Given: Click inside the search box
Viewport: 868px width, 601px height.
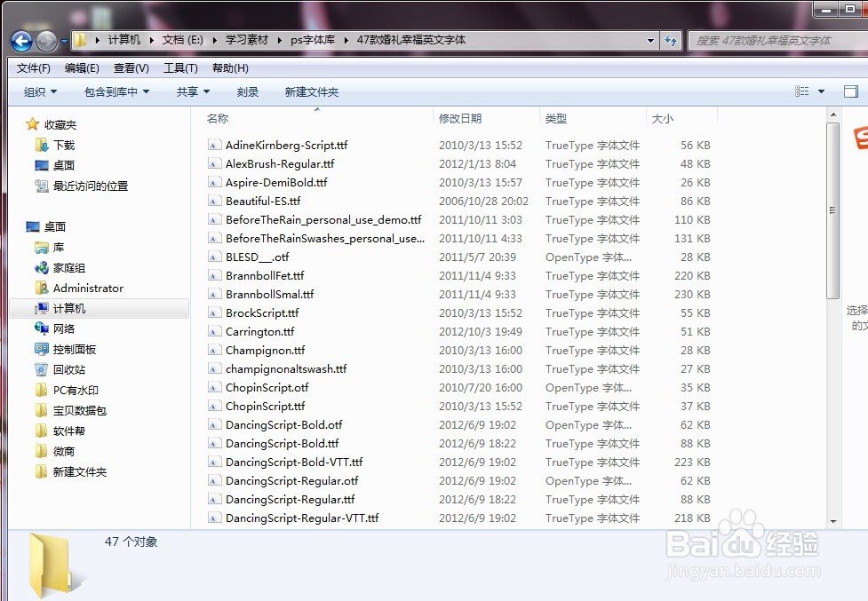Looking at the screenshot, I should point(773,40).
